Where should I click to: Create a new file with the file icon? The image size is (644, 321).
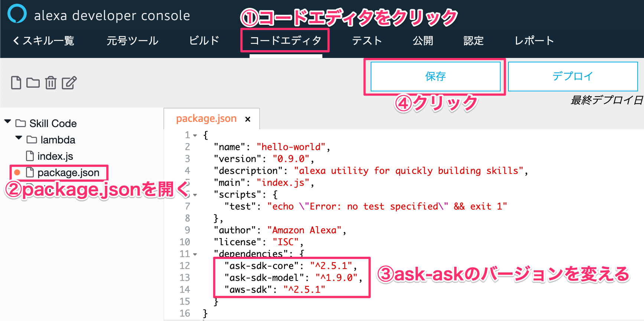coord(16,82)
